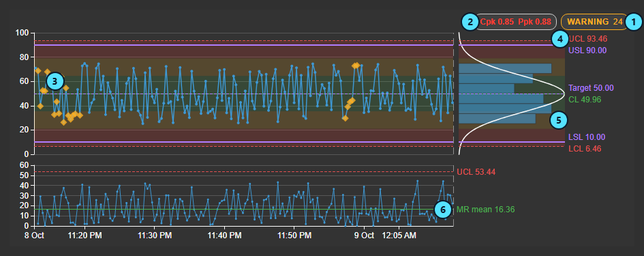Click the WARNING 24 status badge
This screenshot has height=256, width=644.
[x=594, y=22]
